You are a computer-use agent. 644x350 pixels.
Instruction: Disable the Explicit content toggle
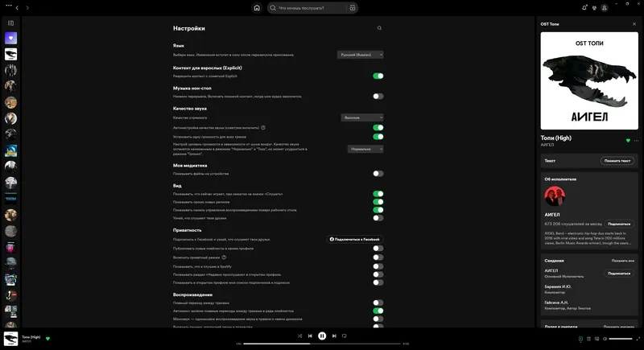[x=378, y=76]
